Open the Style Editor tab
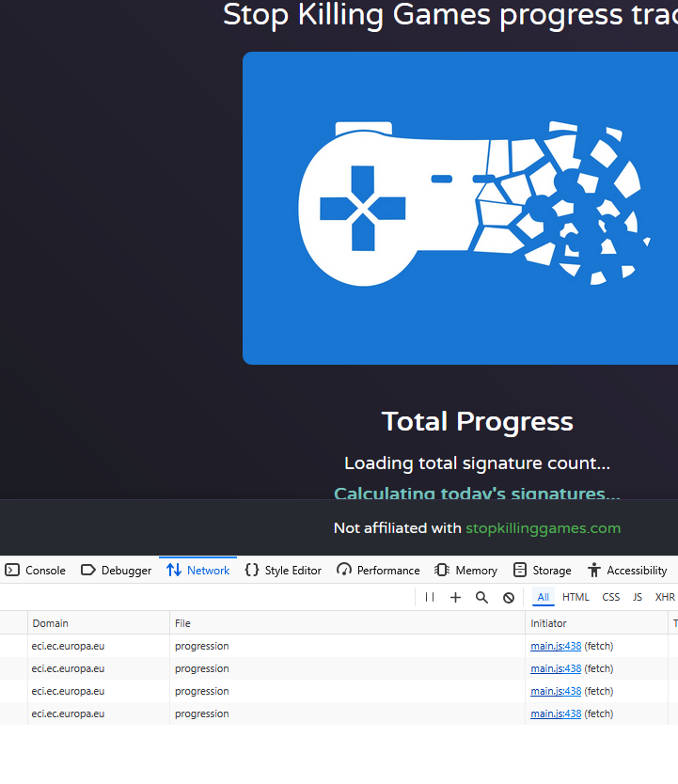The height and width of the screenshot is (784, 678). [283, 570]
